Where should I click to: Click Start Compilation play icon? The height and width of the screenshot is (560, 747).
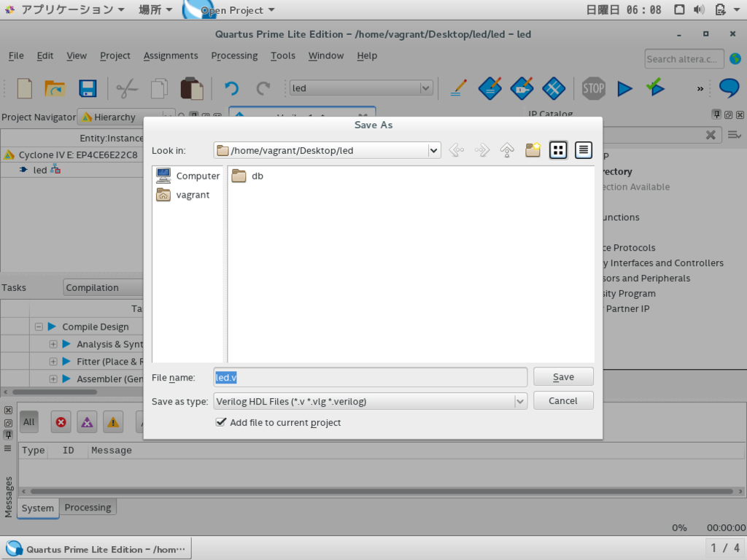pyautogui.click(x=624, y=88)
